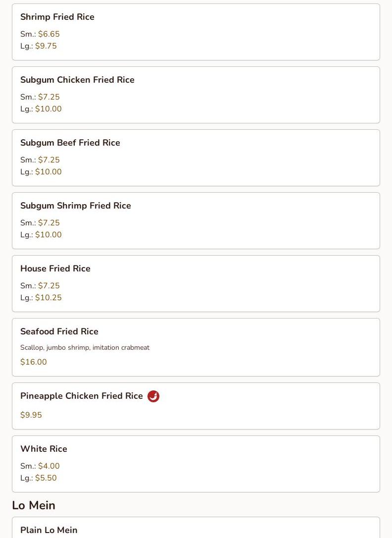Click the $16.00 Seafood Fried Rice price
This screenshot has width=392, height=538.
click(x=34, y=362)
